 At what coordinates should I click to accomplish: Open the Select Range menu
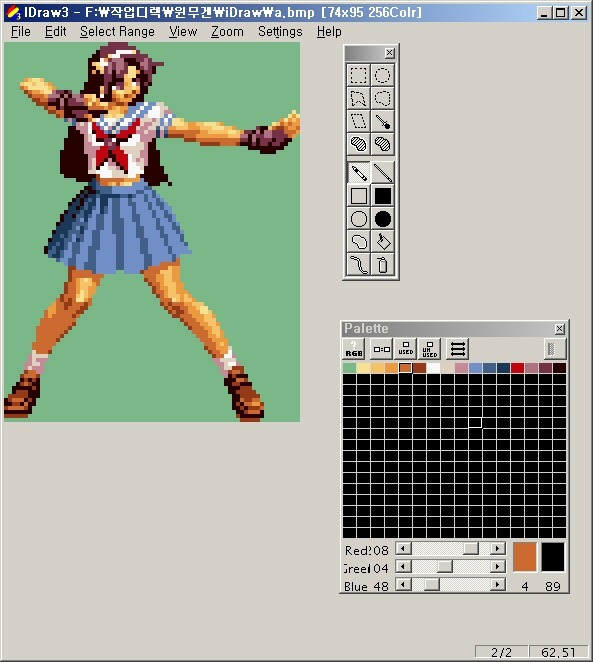click(x=117, y=32)
